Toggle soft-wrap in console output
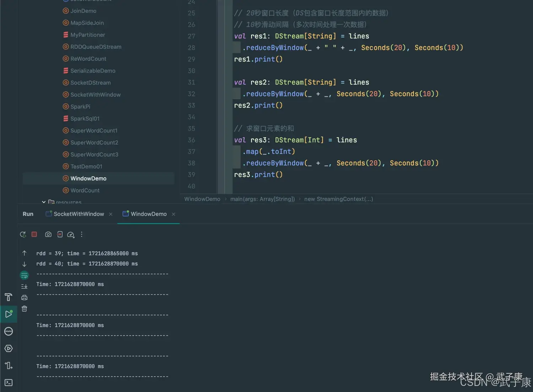The image size is (533, 392). pyautogui.click(x=24, y=275)
